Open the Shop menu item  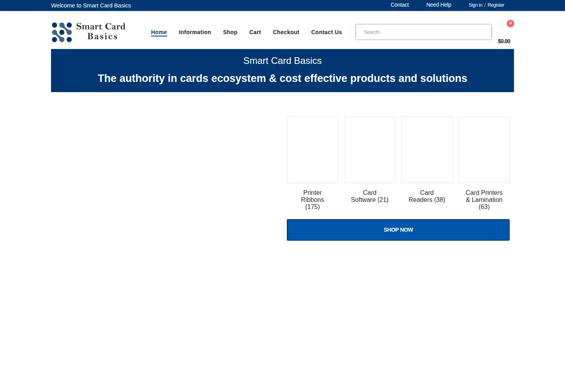pyautogui.click(x=230, y=32)
